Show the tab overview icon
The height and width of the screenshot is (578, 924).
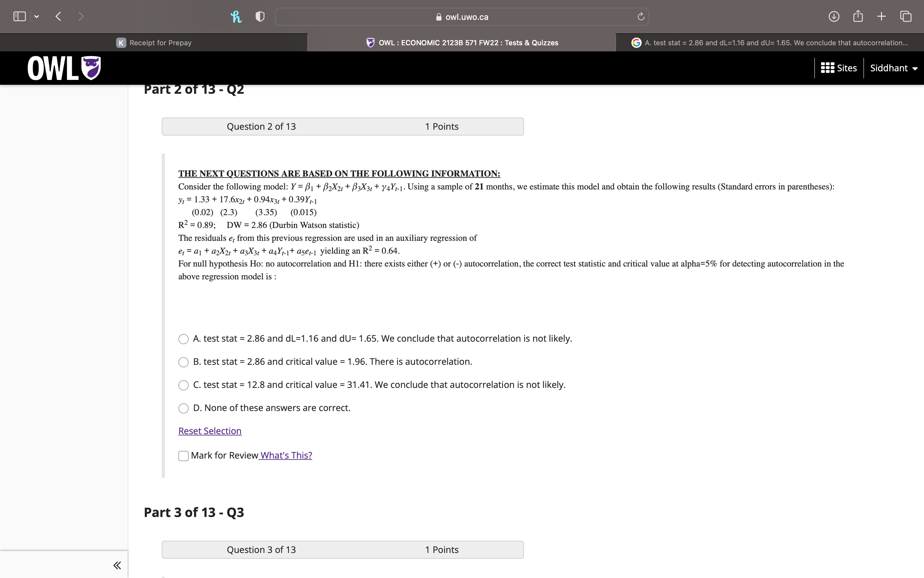[906, 16]
